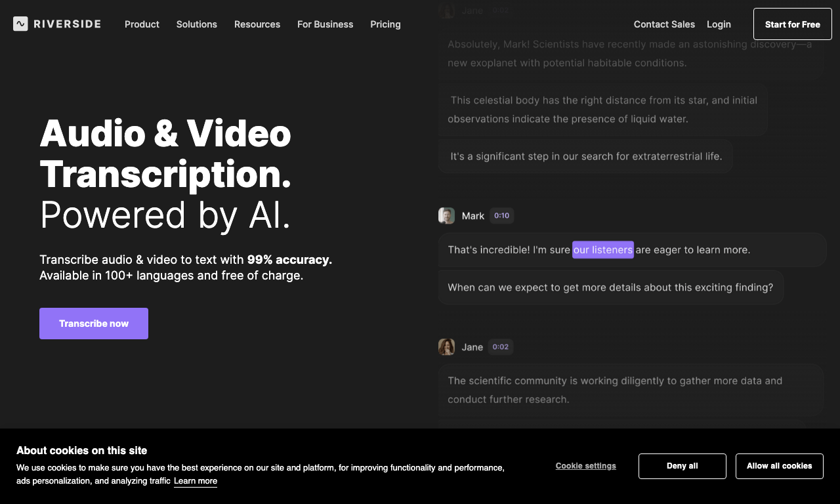
Task: Click the 0:10 timestamp badge next to Mark
Action: click(x=501, y=216)
